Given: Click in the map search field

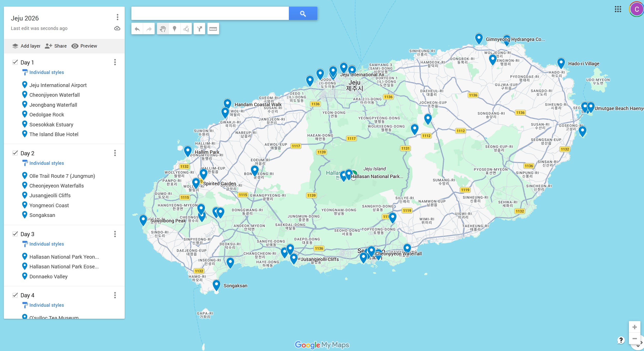Looking at the screenshot, I should click(210, 14).
